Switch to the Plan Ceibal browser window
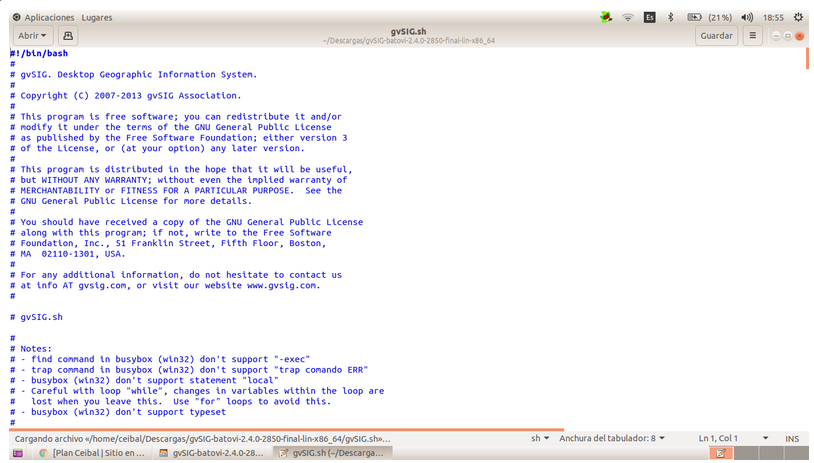This screenshot has width=814, height=463. (92, 453)
